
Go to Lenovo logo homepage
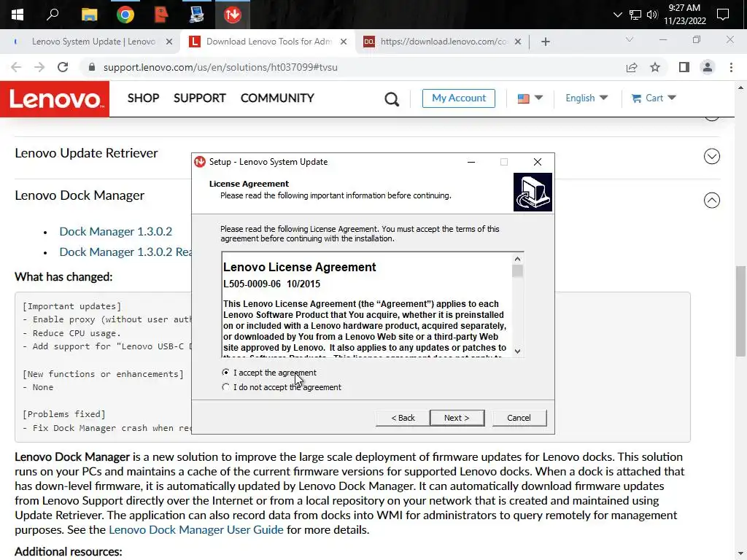point(55,98)
